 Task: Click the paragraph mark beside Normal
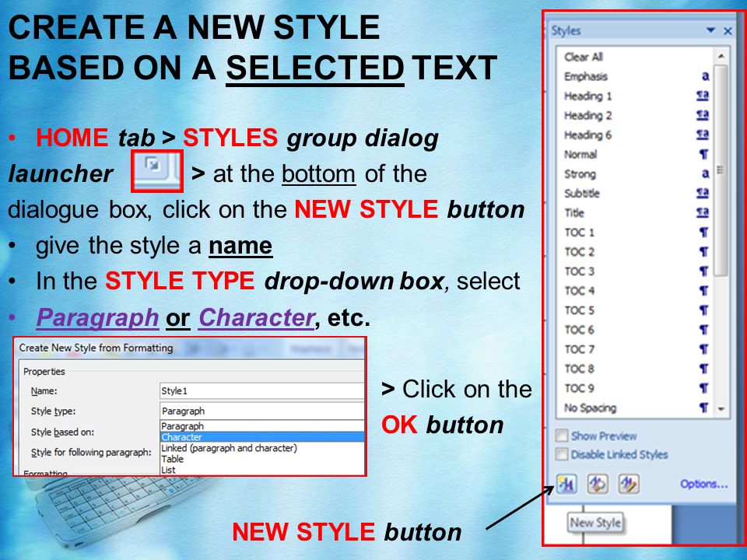coord(703,154)
